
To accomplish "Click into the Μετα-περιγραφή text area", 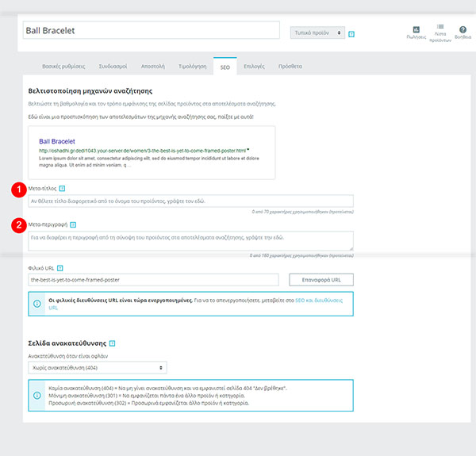I will coord(190,241).
